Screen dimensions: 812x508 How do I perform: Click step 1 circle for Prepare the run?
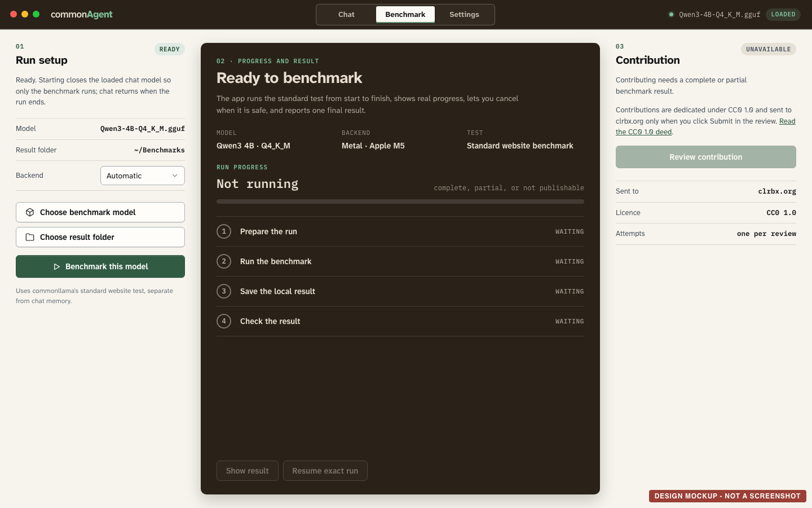point(224,231)
